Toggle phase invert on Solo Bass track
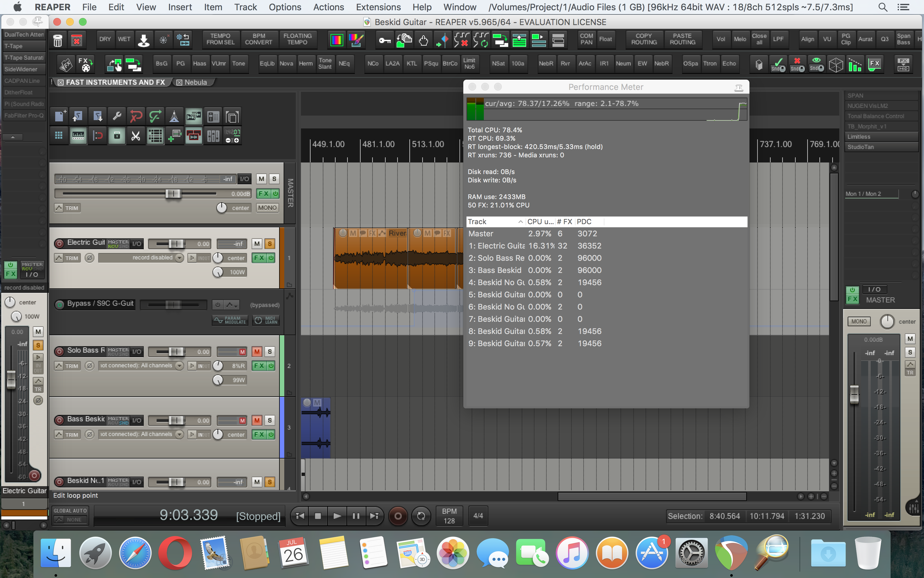 [x=89, y=366]
